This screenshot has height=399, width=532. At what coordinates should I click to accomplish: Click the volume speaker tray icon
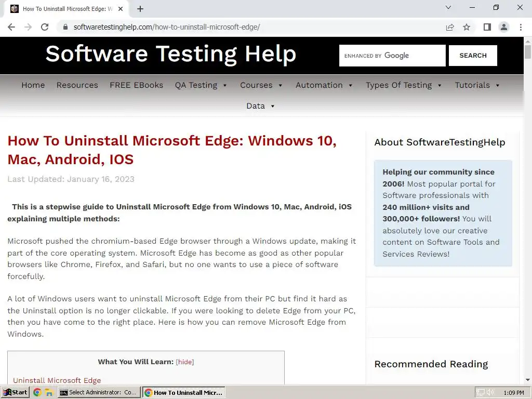[x=490, y=393]
